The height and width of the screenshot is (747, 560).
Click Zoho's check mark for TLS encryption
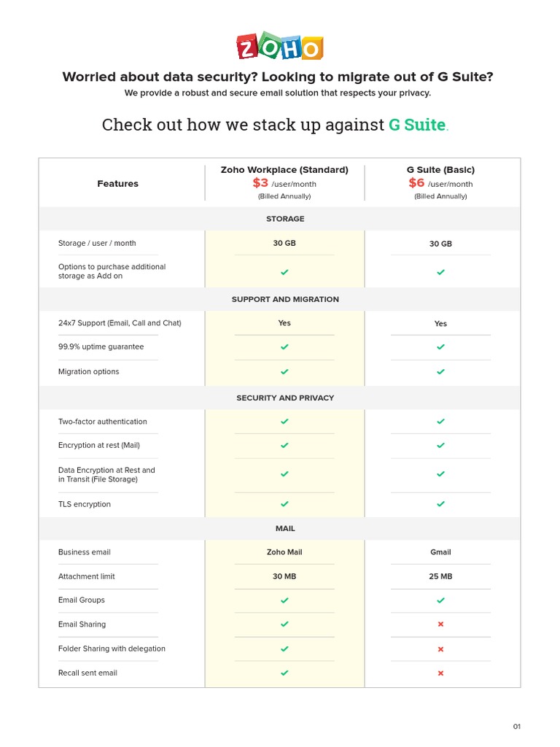point(284,504)
